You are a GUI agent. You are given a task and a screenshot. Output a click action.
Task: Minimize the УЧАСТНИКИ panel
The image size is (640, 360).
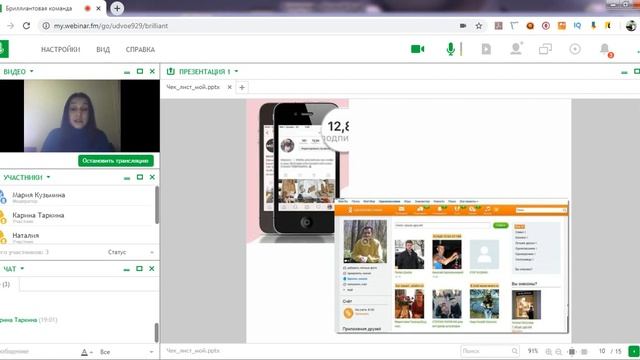(127, 178)
